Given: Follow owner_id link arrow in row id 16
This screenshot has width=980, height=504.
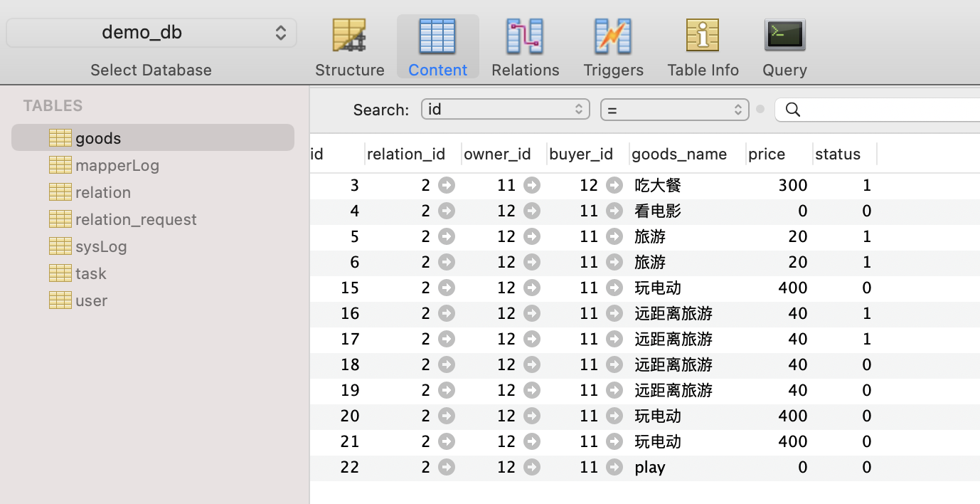Looking at the screenshot, I should tap(532, 314).
